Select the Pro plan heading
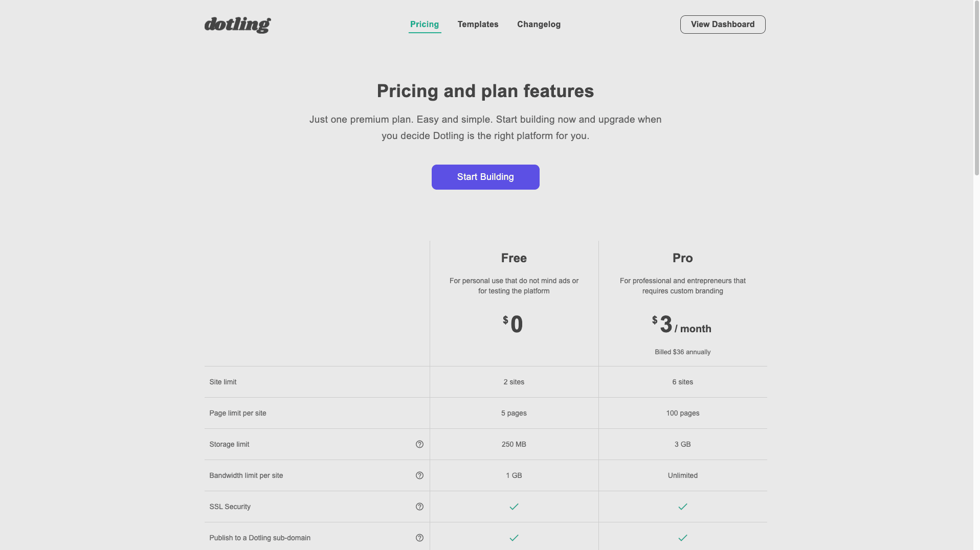The height and width of the screenshot is (550, 980). (x=682, y=258)
